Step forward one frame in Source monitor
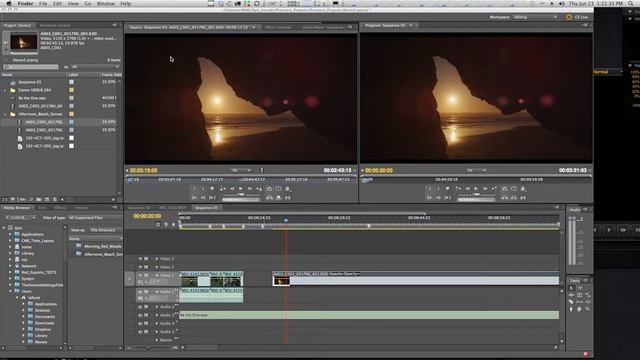 coord(250,189)
